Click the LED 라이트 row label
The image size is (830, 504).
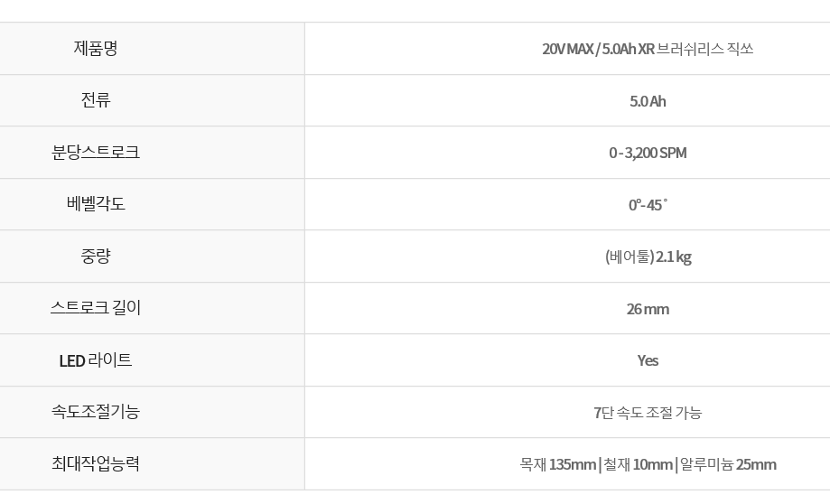(95, 360)
